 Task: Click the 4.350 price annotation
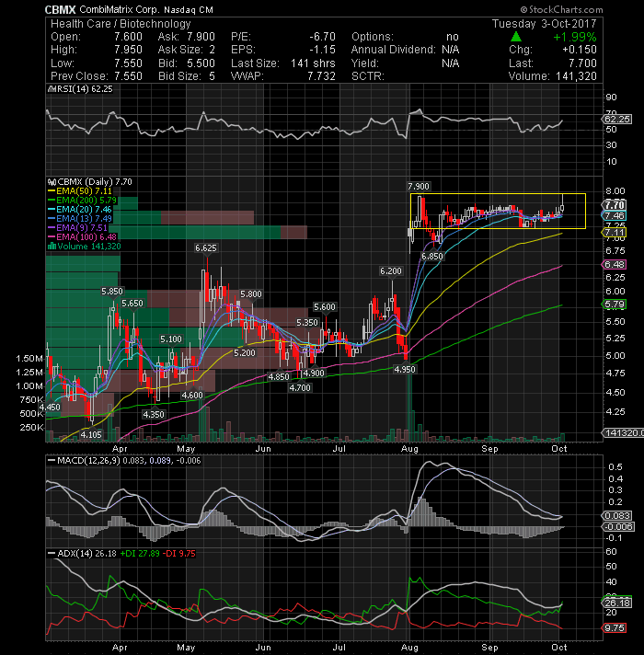coord(154,414)
